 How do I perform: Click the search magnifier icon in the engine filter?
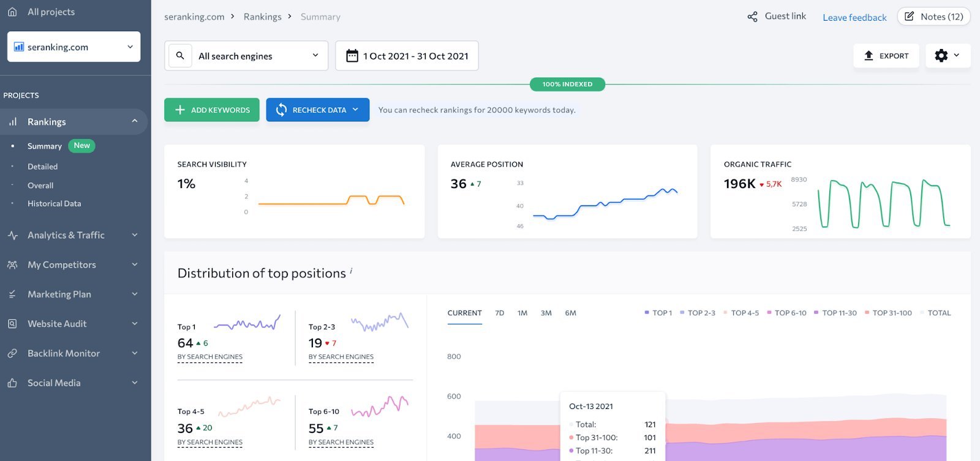click(x=180, y=56)
